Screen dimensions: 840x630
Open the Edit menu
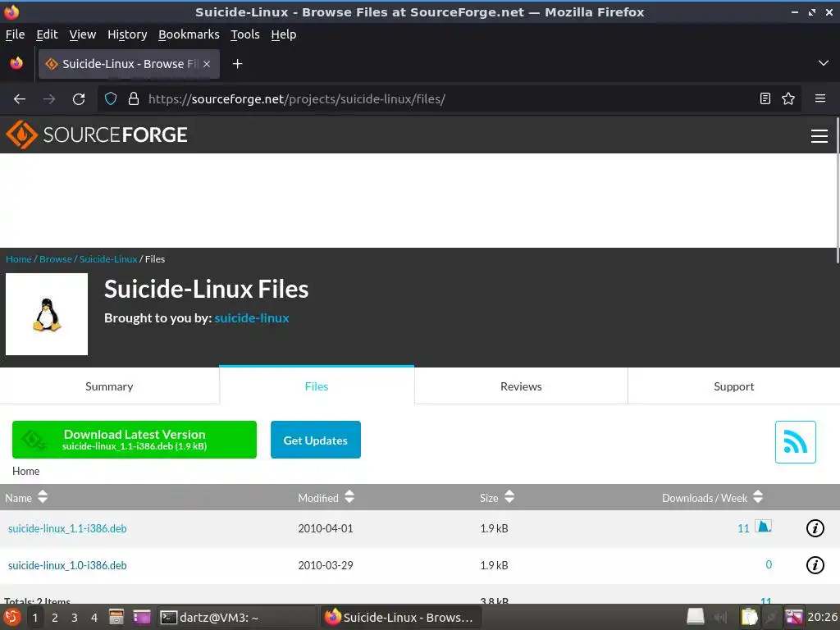pos(47,34)
